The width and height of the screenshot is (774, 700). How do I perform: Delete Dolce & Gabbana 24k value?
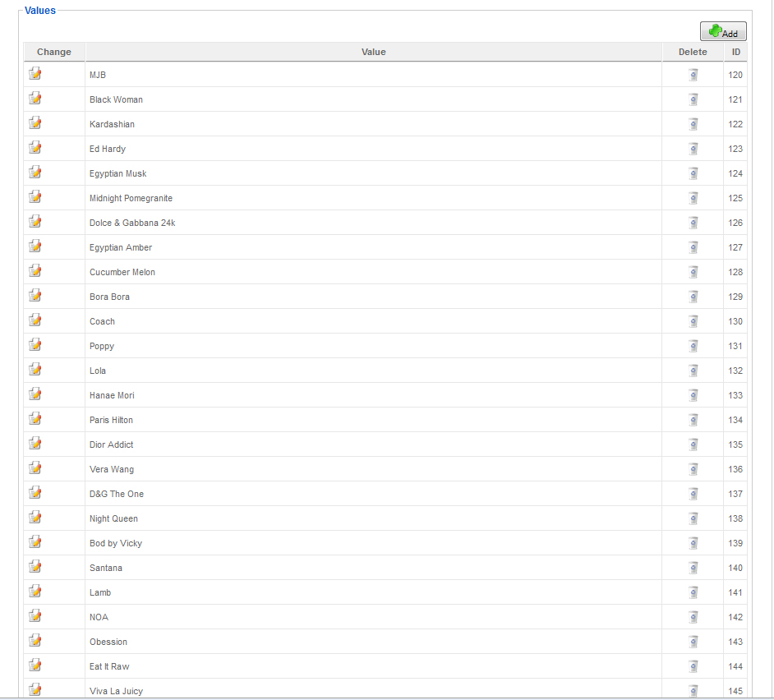click(x=693, y=223)
